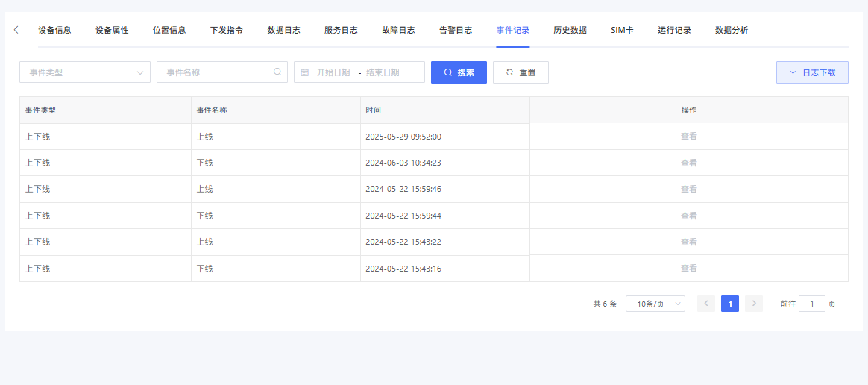
Task: Click the magnifier icon in event name field
Action: click(277, 72)
